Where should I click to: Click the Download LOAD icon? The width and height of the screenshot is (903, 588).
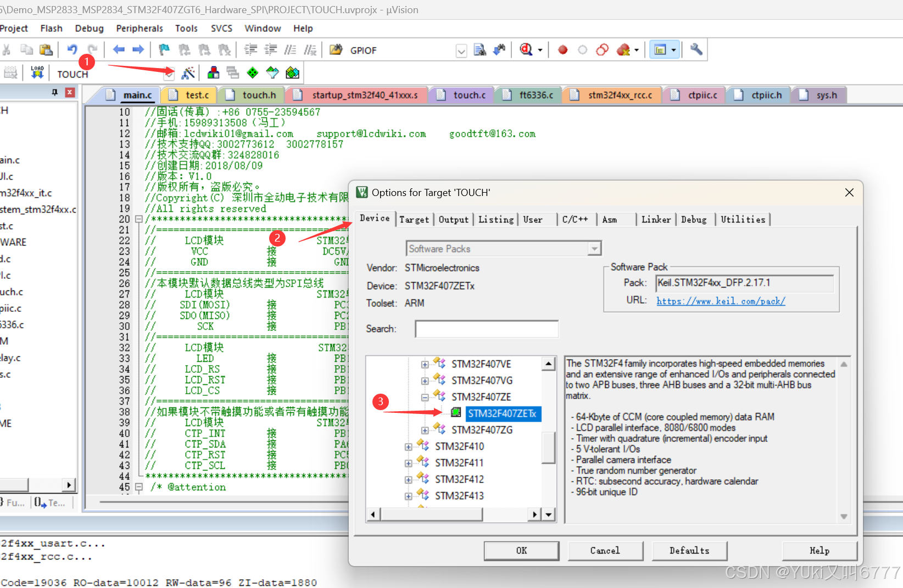point(37,72)
